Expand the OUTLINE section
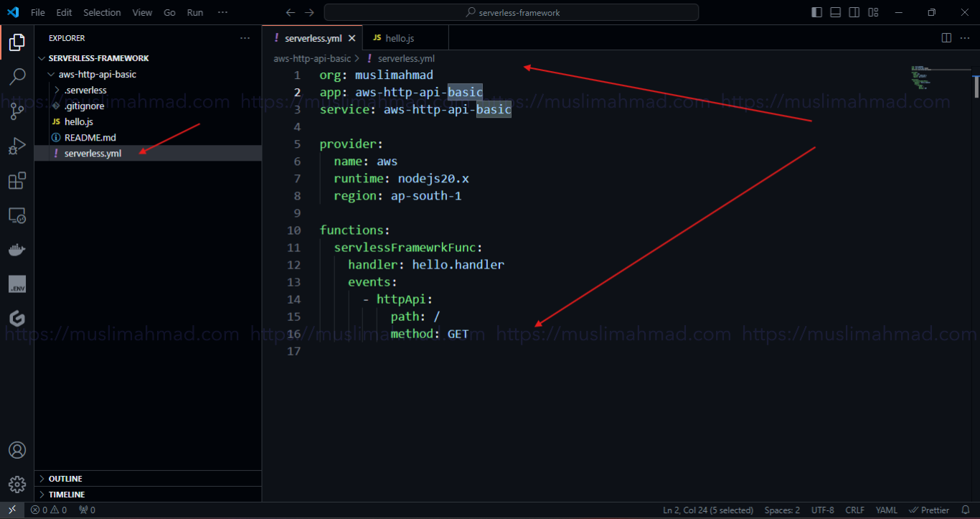 tap(148, 479)
